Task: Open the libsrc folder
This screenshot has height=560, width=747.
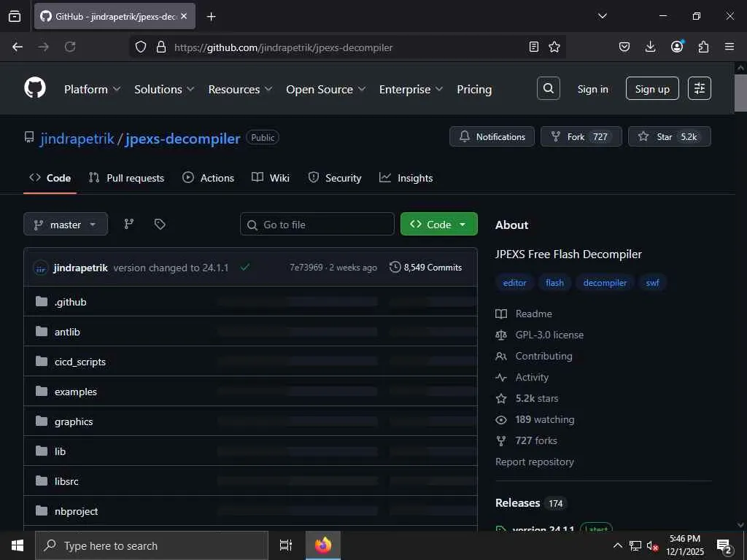Action: pos(66,481)
